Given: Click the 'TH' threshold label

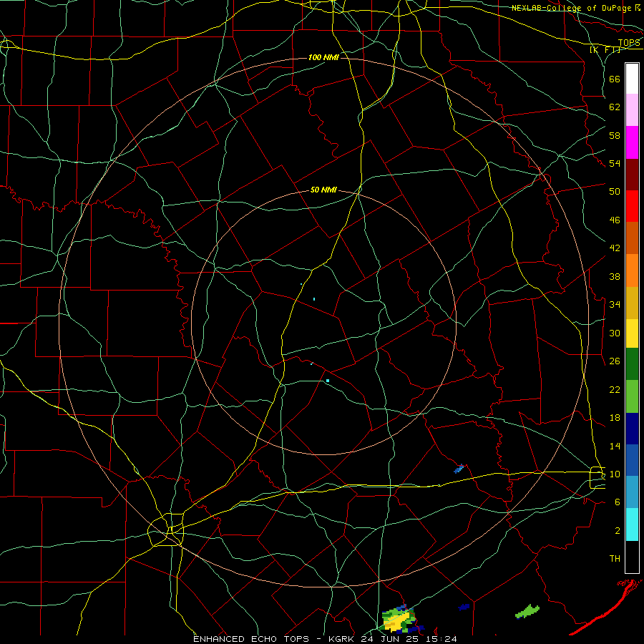Looking at the screenshot, I should click(615, 558).
